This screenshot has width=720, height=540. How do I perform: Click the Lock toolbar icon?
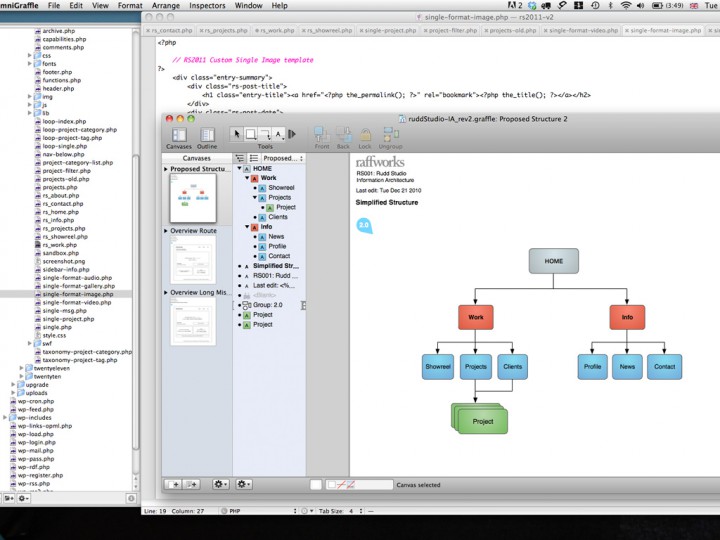pos(365,135)
